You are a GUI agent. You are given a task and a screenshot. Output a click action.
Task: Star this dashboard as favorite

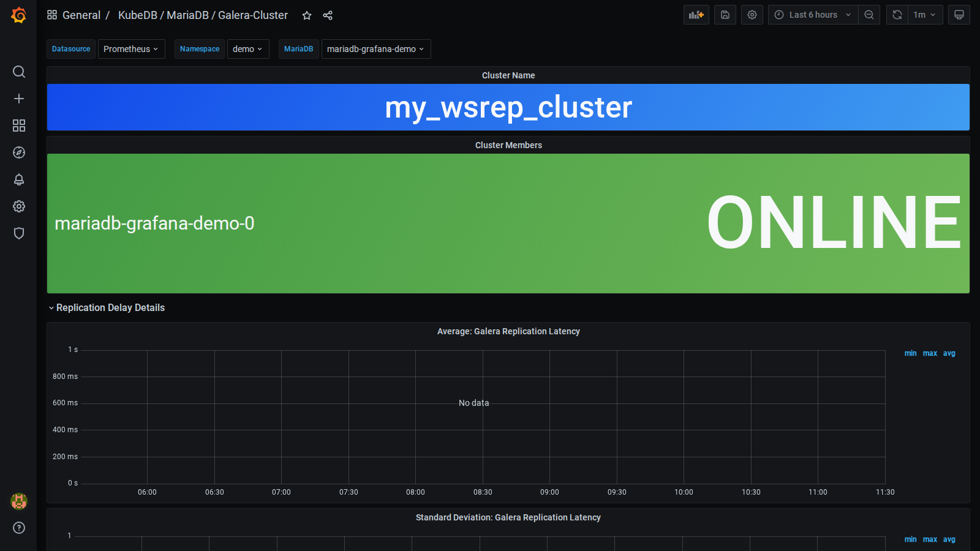[307, 15]
